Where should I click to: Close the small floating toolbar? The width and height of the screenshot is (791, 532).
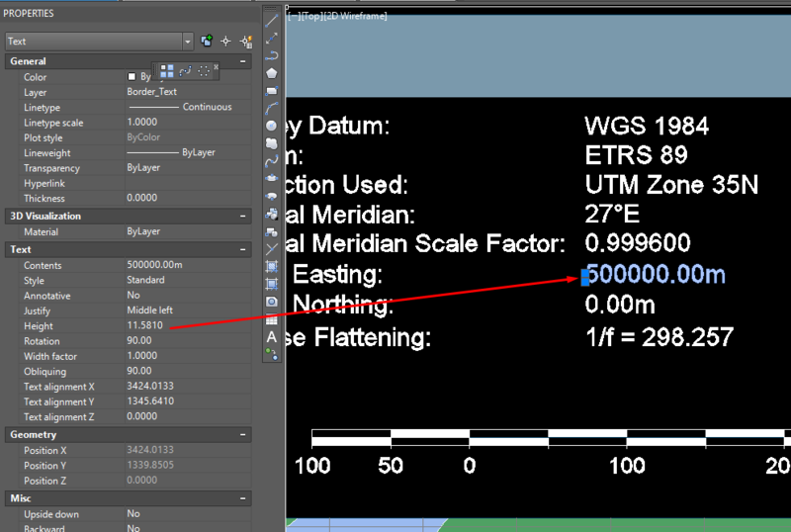click(x=216, y=67)
